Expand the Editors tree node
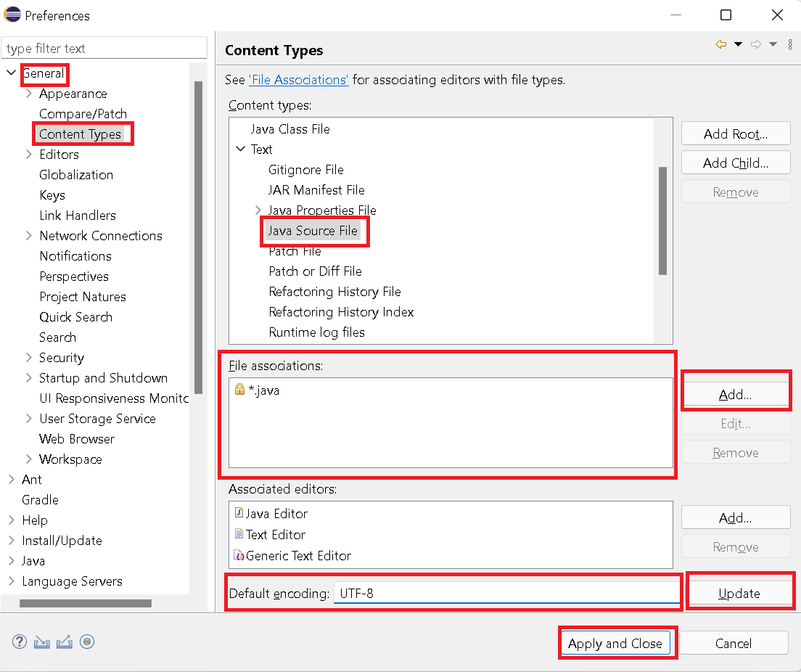Image resolution: width=801 pixels, height=672 pixels. click(x=28, y=155)
